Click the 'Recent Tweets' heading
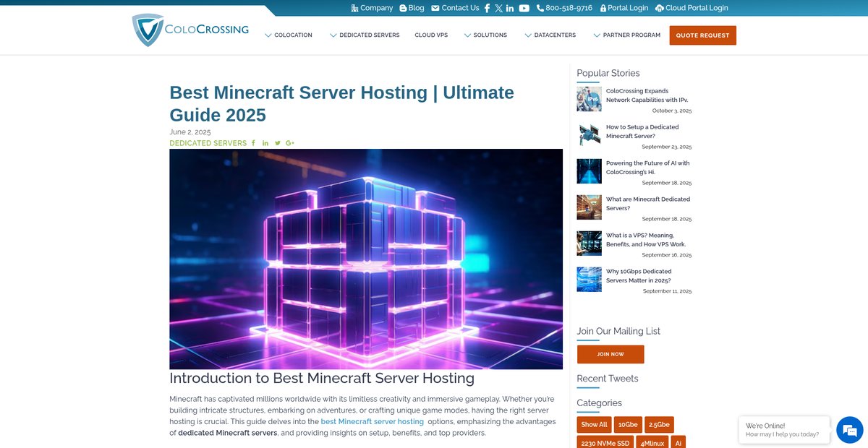Screen dimensions: 868x448 [x=608, y=379]
